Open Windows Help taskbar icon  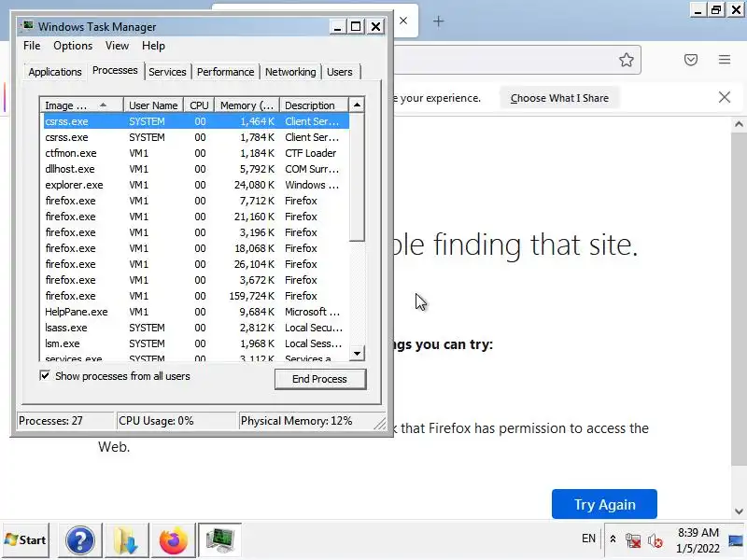(x=80, y=540)
